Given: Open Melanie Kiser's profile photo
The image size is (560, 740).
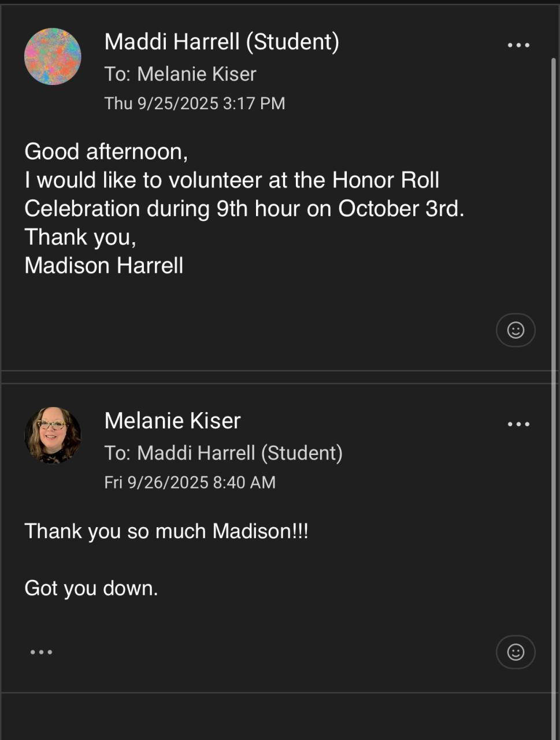Looking at the screenshot, I should [53, 435].
